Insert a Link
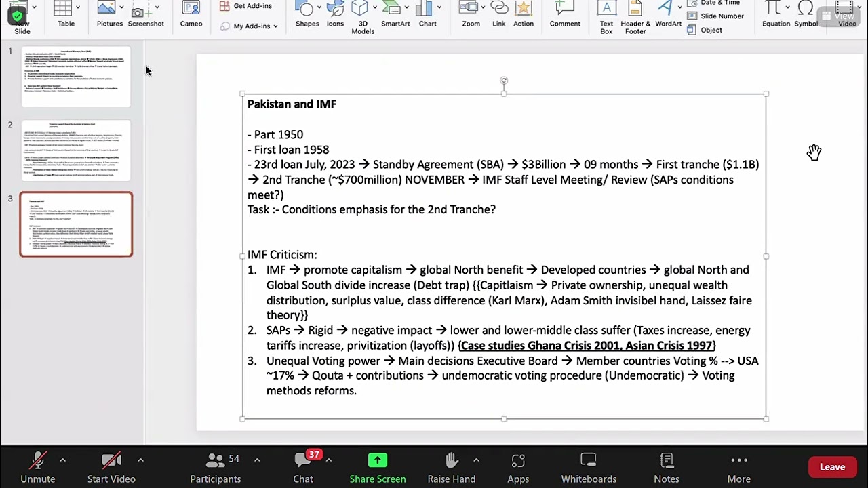Image resolution: width=868 pixels, height=488 pixels. pyautogui.click(x=499, y=14)
